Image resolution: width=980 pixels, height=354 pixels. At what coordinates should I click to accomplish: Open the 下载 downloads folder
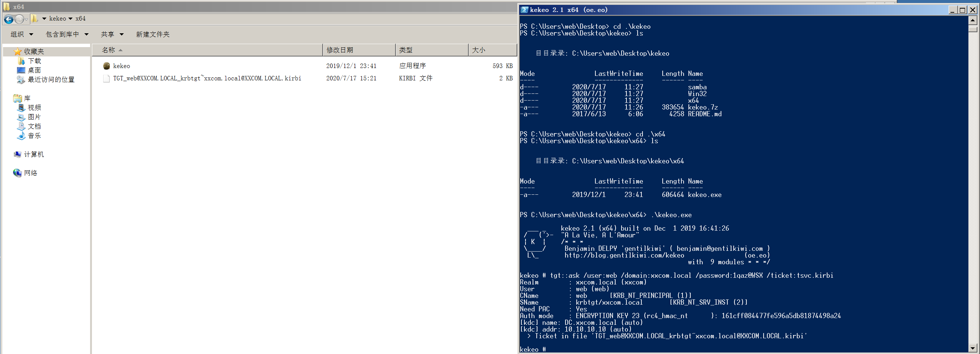coord(34,61)
